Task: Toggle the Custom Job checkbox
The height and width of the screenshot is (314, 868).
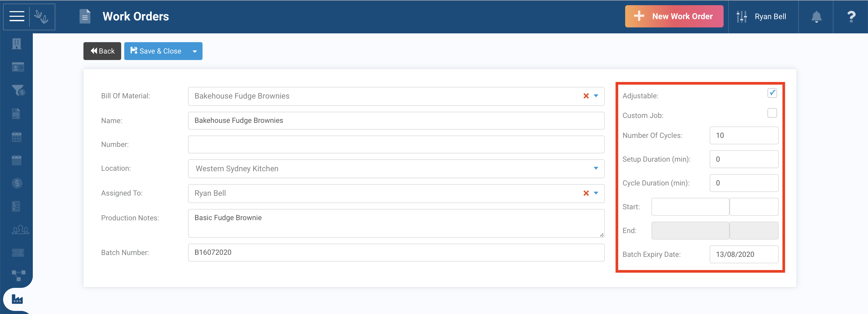Action: (x=772, y=113)
